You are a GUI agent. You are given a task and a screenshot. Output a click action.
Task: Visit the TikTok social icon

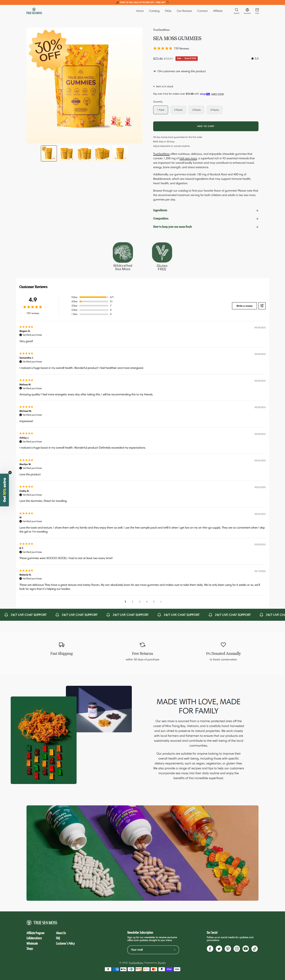(254, 948)
